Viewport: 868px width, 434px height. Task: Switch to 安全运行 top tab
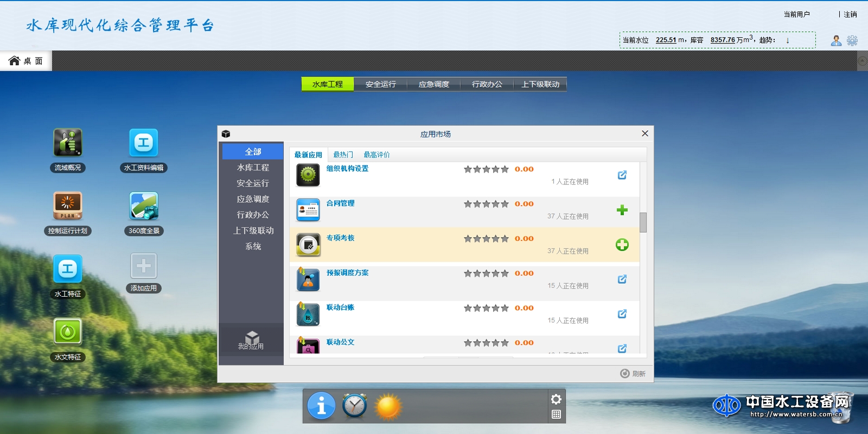click(x=380, y=84)
